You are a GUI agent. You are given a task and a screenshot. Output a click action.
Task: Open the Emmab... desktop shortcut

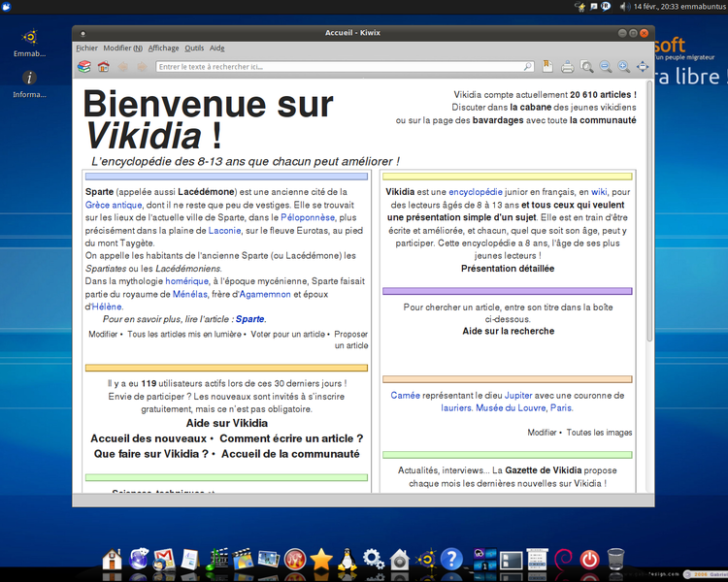pos(30,44)
